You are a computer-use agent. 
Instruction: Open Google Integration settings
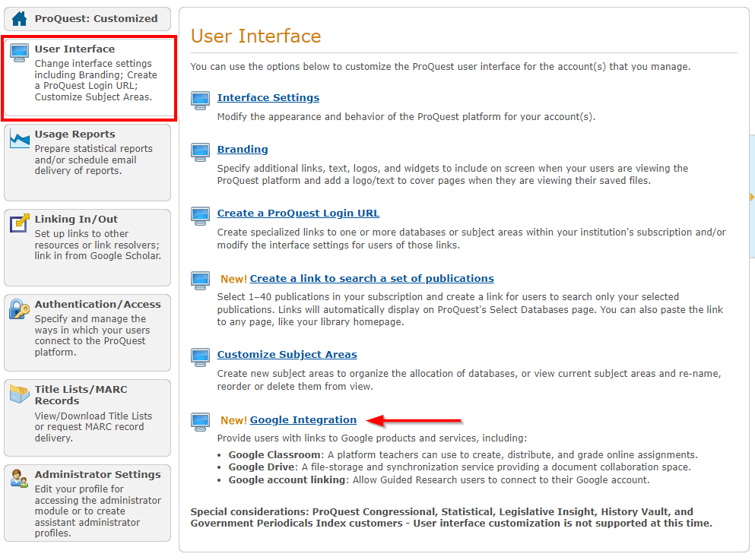pos(303,419)
